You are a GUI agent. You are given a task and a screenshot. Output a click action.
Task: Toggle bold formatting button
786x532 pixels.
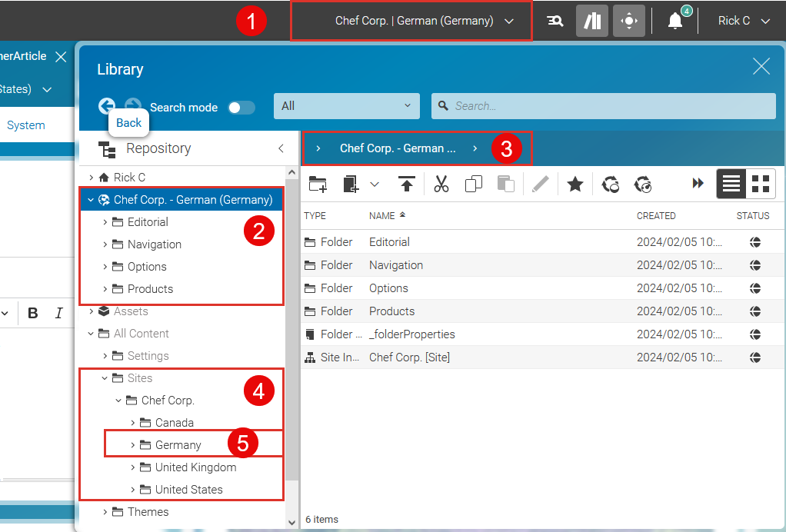pos(33,313)
